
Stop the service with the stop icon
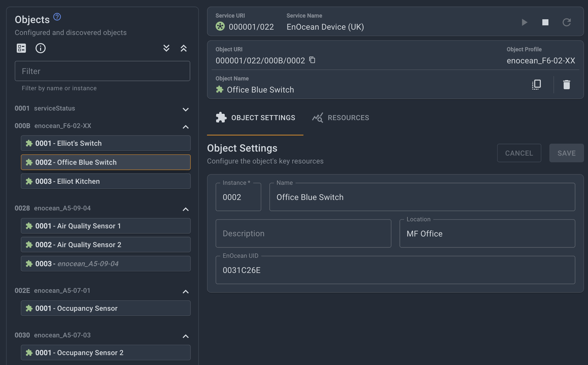pyautogui.click(x=545, y=22)
